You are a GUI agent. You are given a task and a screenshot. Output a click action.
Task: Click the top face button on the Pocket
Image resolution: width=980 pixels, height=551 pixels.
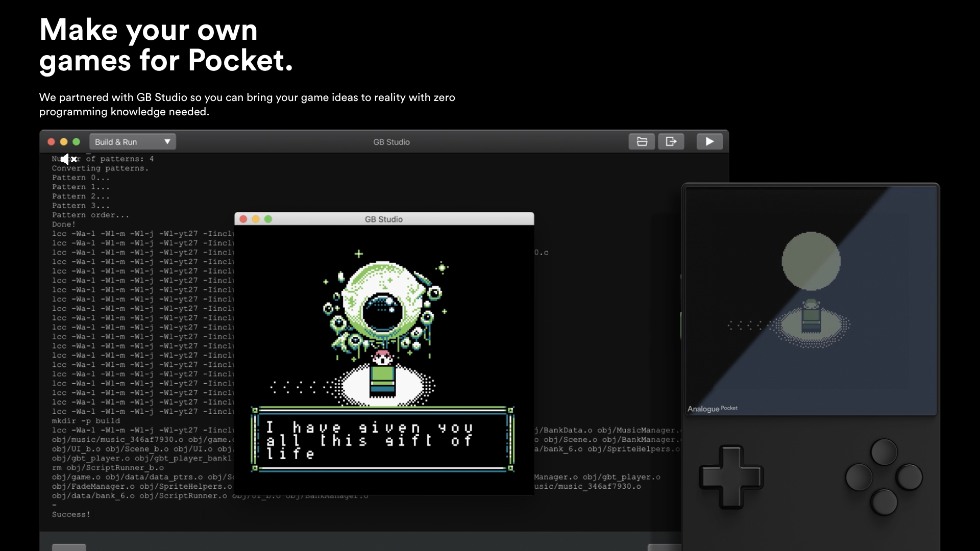(x=884, y=452)
